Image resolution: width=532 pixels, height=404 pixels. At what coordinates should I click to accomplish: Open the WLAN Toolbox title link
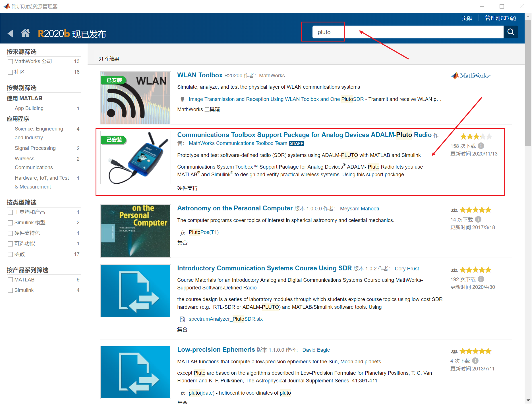click(x=200, y=75)
